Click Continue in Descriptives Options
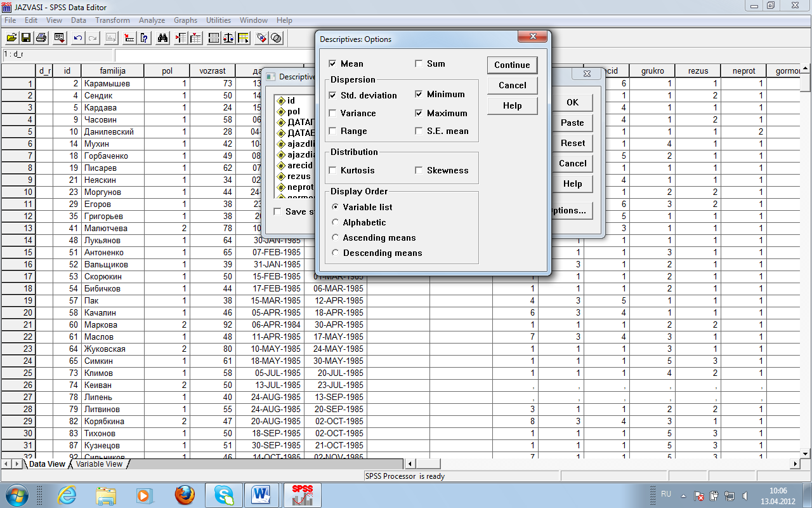This screenshot has width=812, height=508. point(513,65)
